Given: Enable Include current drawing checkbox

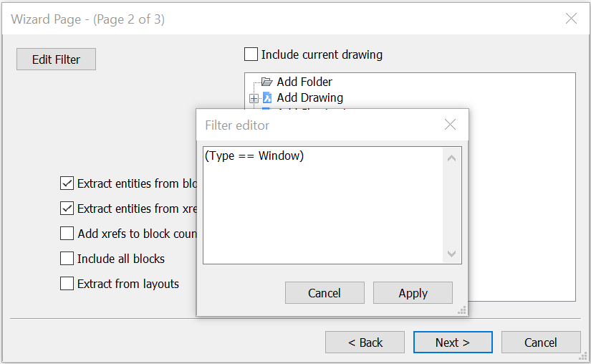Looking at the screenshot, I should click(251, 54).
